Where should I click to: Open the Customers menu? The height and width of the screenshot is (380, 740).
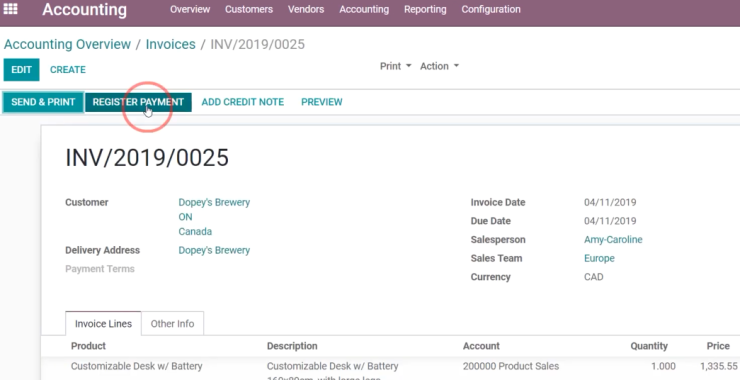249,9
